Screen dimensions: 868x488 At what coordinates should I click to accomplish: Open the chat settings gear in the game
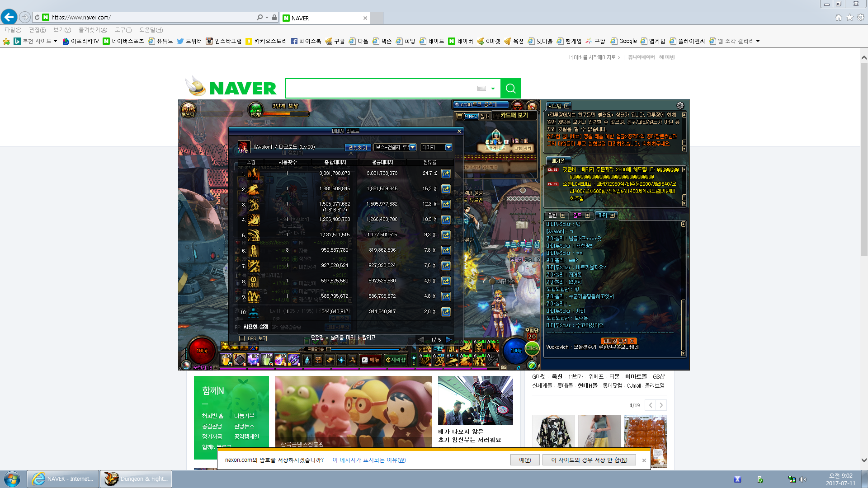click(x=680, y=105)
